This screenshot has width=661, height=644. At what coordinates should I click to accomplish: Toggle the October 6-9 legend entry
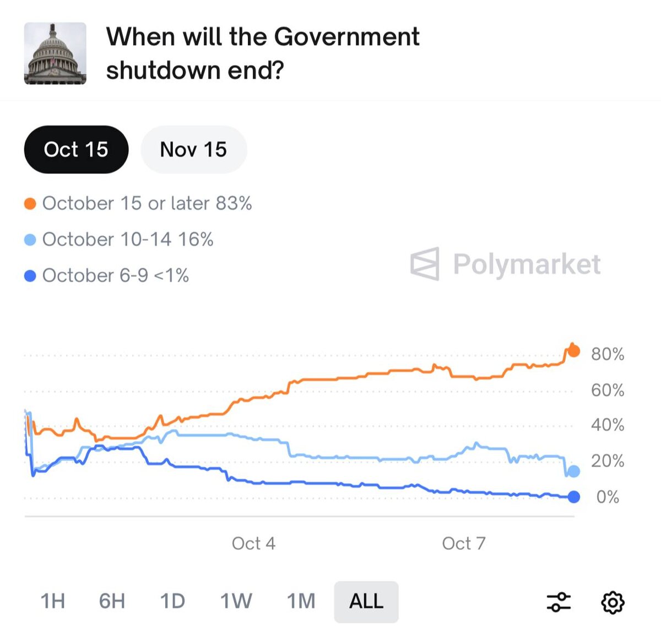(x=115, y=275)
